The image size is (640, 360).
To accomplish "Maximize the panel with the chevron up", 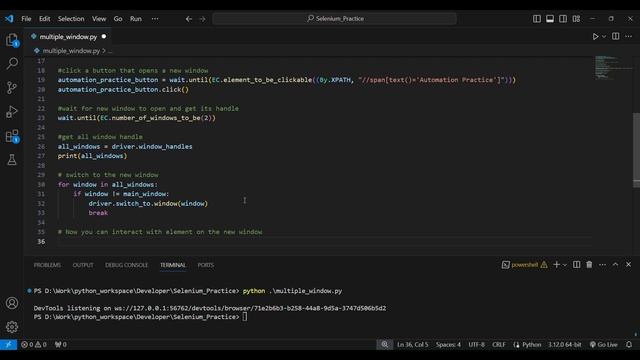I will [x=616, y=265].
